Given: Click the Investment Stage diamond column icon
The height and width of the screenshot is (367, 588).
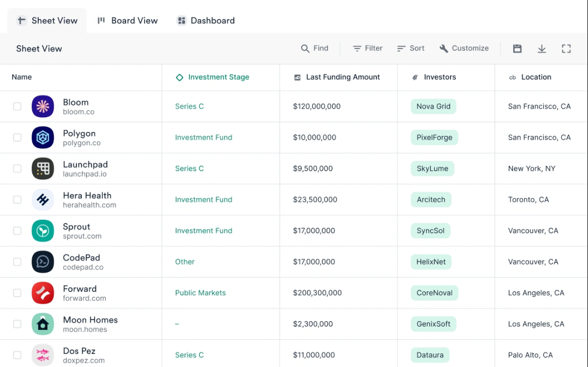Looking at the screenshot, I should coord(179,77).
